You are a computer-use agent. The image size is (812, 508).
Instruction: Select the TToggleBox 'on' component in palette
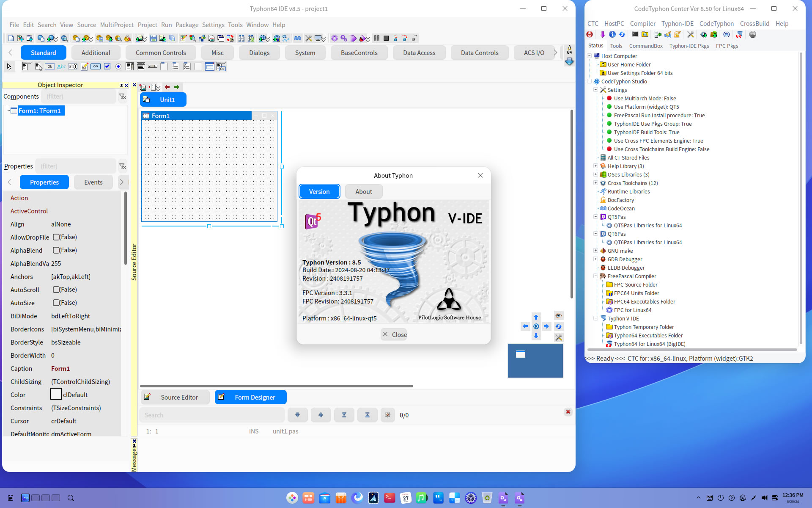pos(96,66)
